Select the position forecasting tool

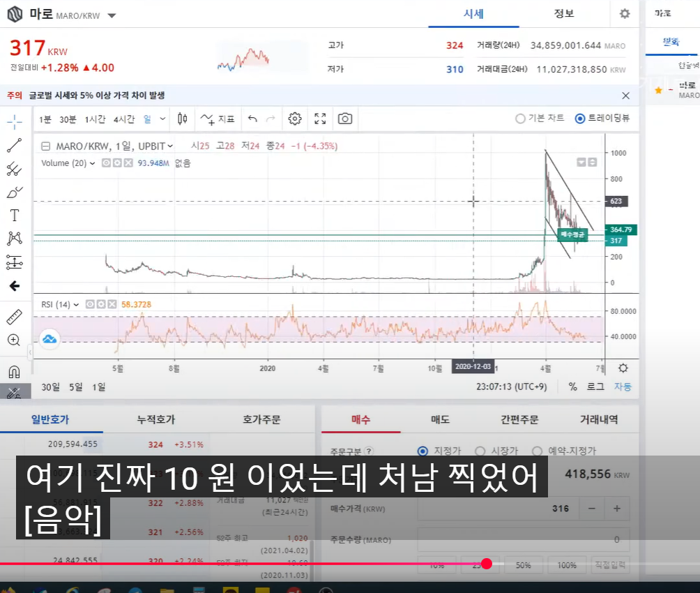[x=14, y=262]
